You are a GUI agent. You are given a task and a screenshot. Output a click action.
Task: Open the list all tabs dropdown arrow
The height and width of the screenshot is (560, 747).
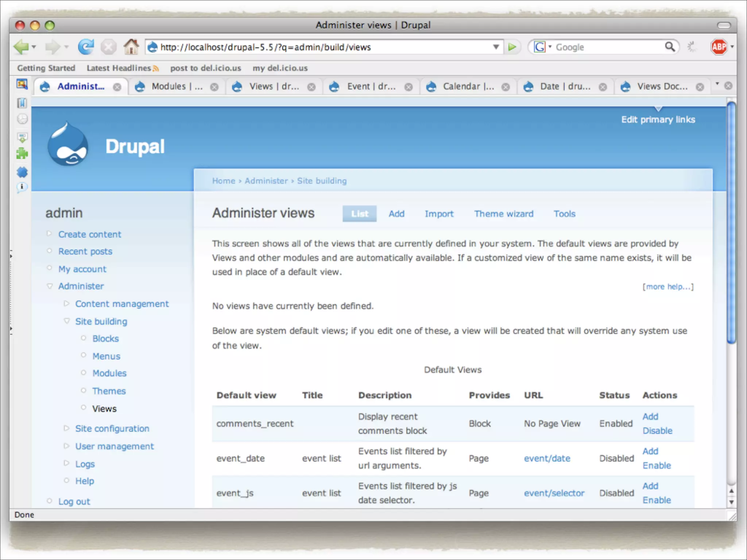pos(717,84)
